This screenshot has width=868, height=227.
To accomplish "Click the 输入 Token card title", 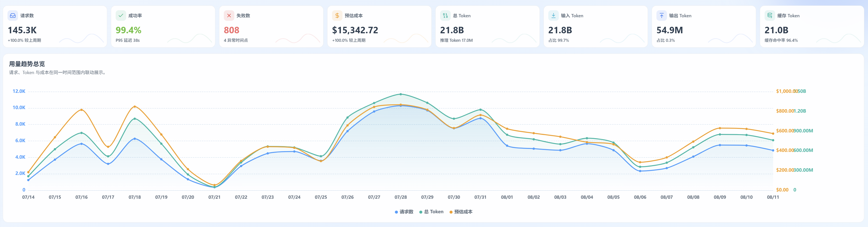I will (572, 16).
